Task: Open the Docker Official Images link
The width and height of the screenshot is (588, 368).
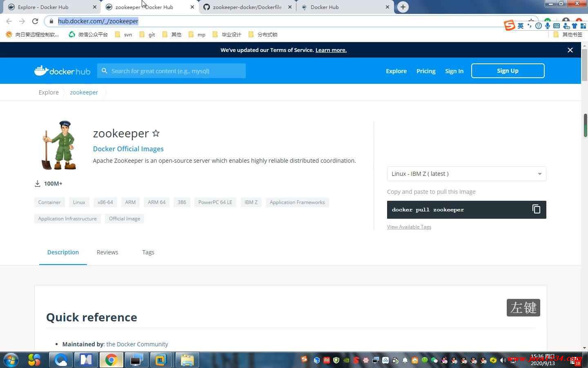Action: [x=128, y=149]
